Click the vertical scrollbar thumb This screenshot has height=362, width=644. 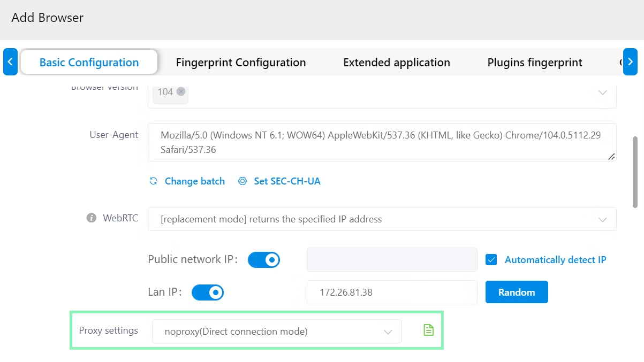pyautogui.click(x=635, y=172)
